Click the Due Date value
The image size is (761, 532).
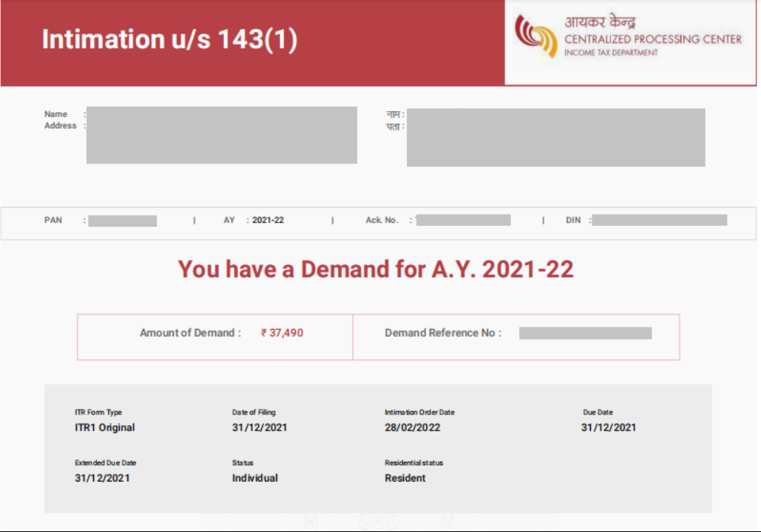click(x=608, y=427)
